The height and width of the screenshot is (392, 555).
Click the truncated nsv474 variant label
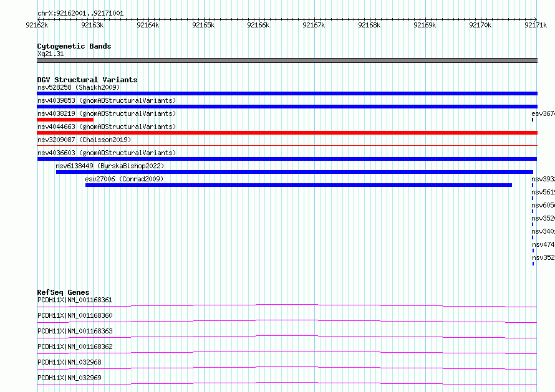(x=543, y=244)
